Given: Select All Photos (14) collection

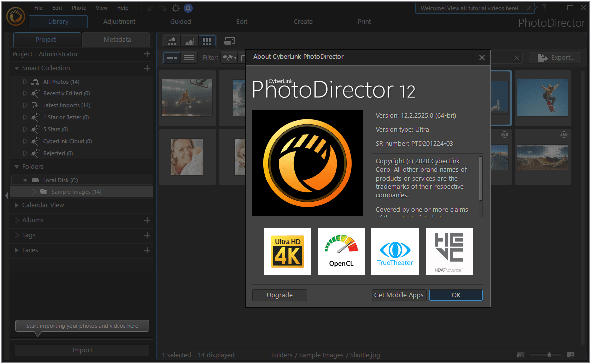Looking at the screenshot, I should pos(61,82).
